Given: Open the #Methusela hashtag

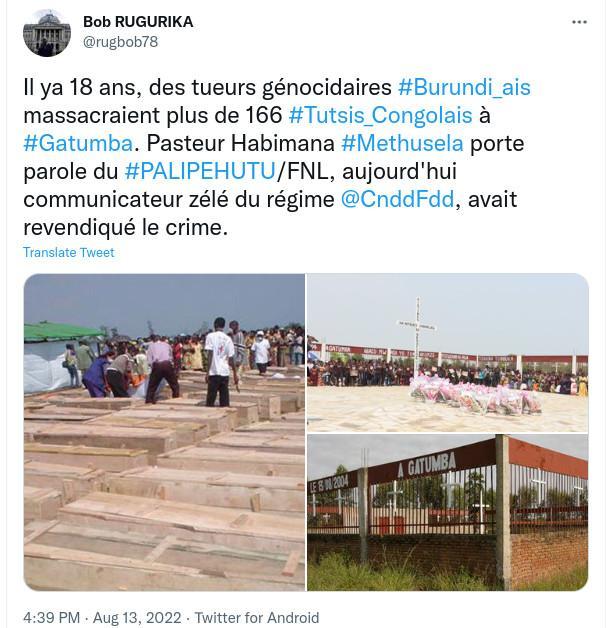Looking at the screenshot, I should (x=402, y=143).
